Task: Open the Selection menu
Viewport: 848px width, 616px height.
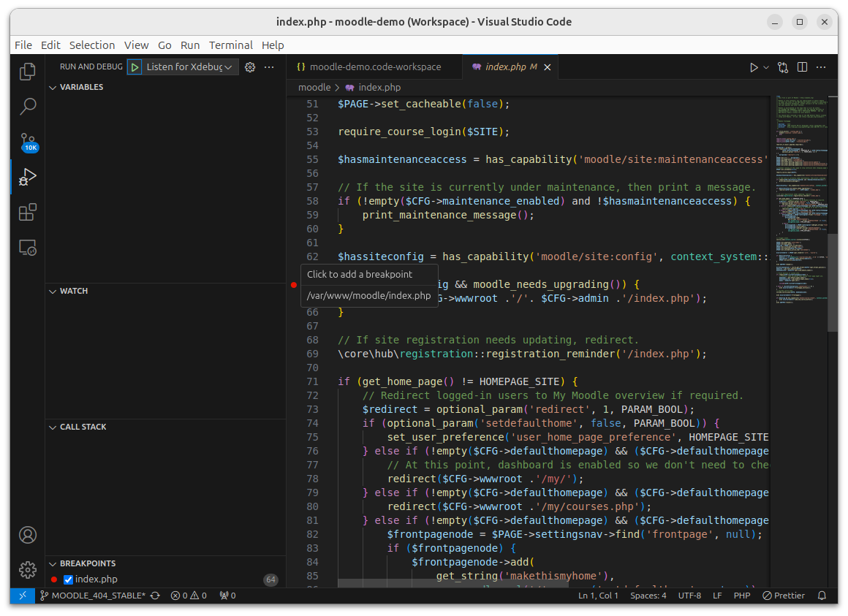Action: click(92, 45)
